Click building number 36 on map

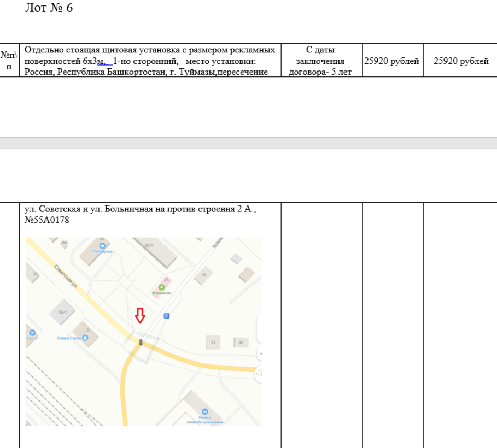pos(240,343)
